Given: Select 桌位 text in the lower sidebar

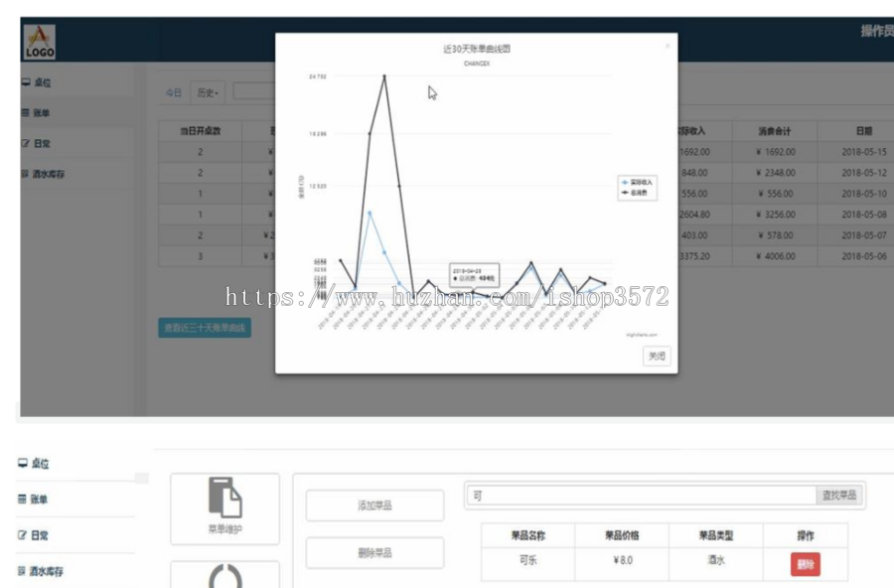Looking at the screenshot, I should tap(40, 463).
